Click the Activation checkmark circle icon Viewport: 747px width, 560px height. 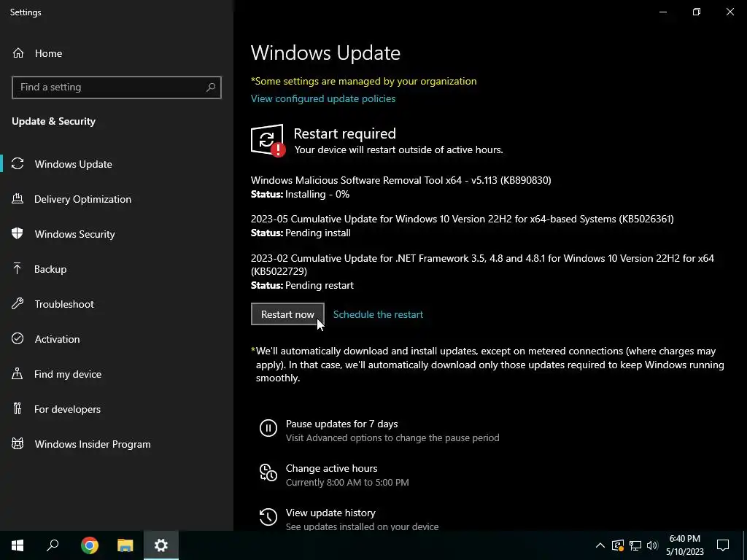[18, 338]
